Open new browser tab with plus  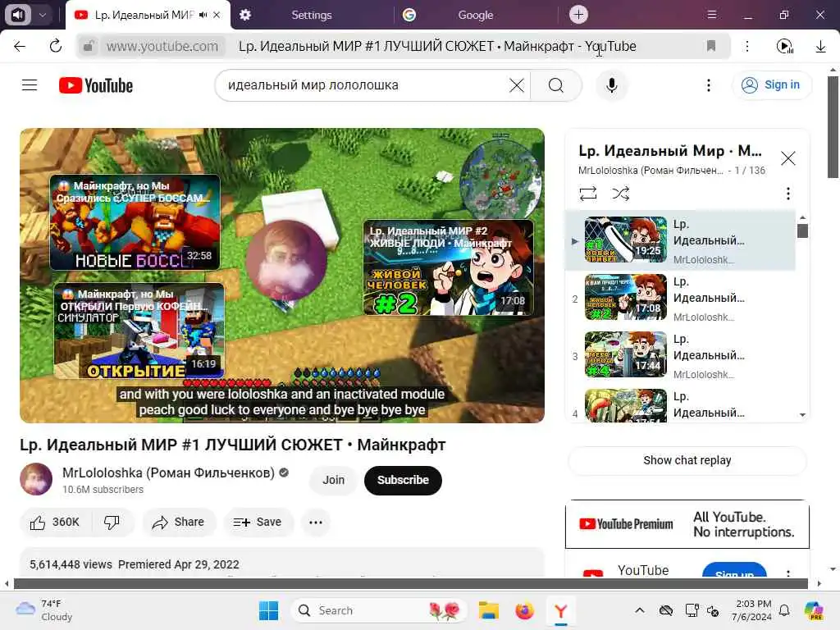click(578, 15)
